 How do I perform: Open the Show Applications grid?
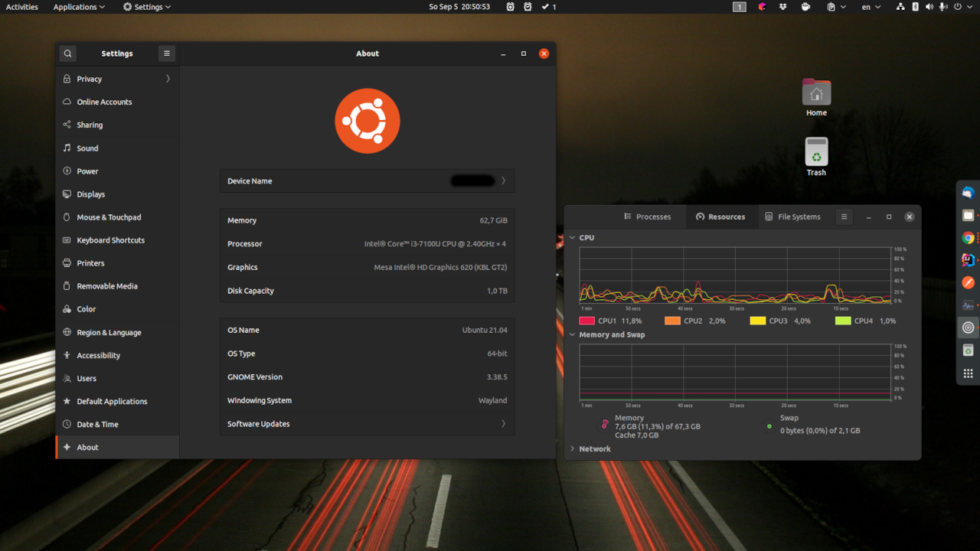pyautogui.click(x=968, y=373)
